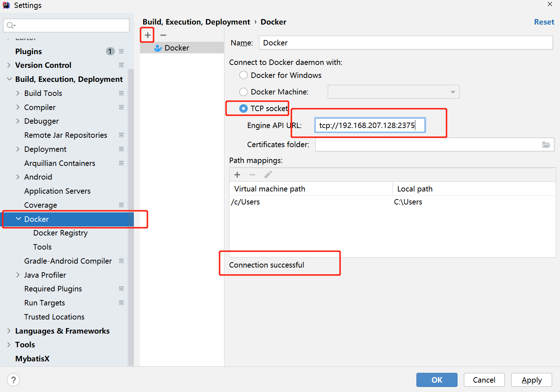Viewport: 560px width, 392px height.
Task: Collapse Build, Execution, Deployment group
Action: (x=9, y=79)
